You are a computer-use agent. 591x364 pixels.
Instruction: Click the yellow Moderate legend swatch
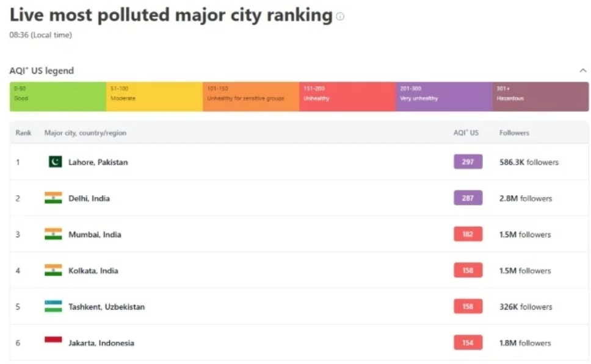(x=154, y=97)
